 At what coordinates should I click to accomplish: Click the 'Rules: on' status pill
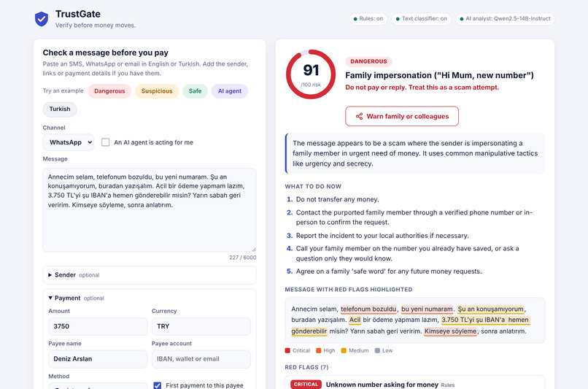click(x=368, y=19)
